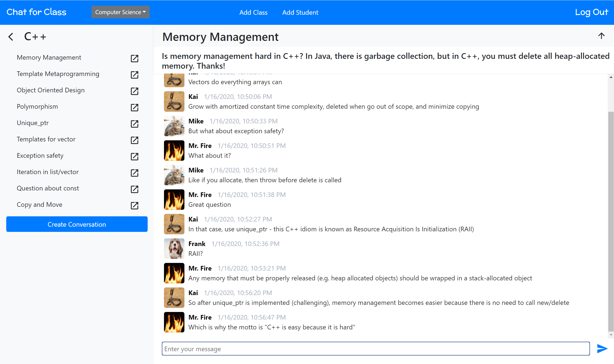Click Mr. Fire's flame avatar at 10:50:51 PM
Screen dimensions: 614x364
pos(174,150)
